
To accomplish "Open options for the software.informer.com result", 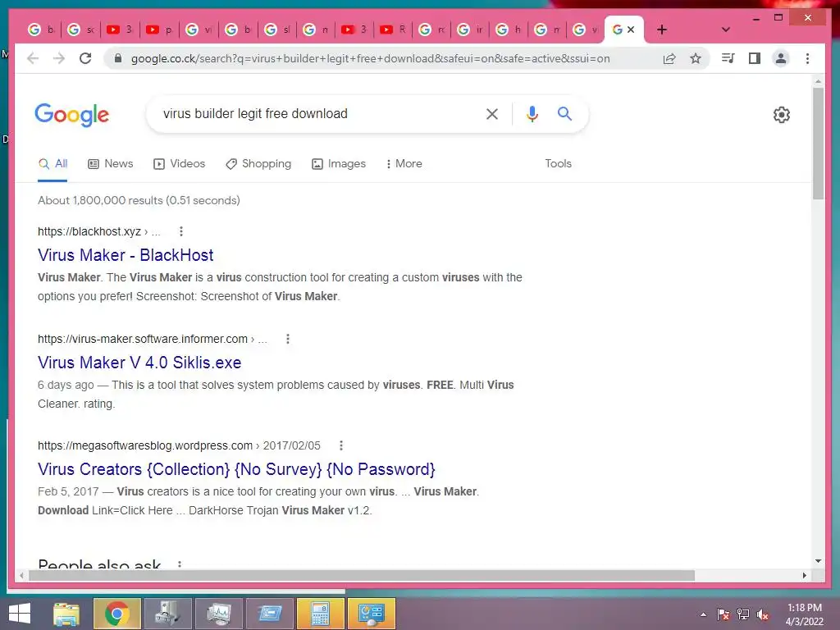I will click(x=288, y=339).
